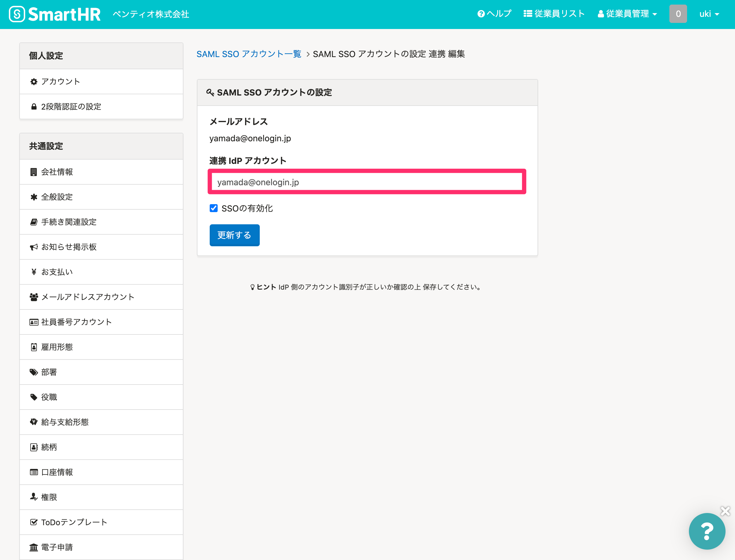This screenshot has height=560, width=735.
Task: Click the building icon beside 会社情報
Action: [x=34, y=172]
